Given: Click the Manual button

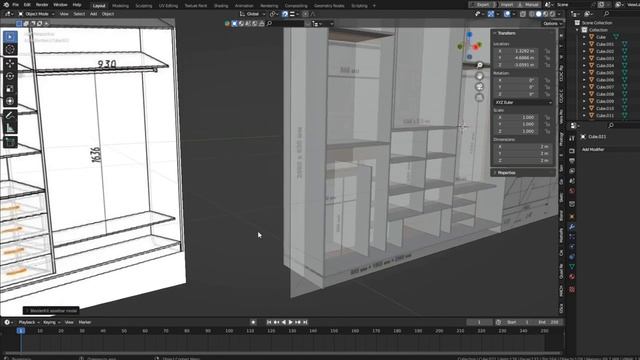Looking at the screenshot, I should [529, 4].
